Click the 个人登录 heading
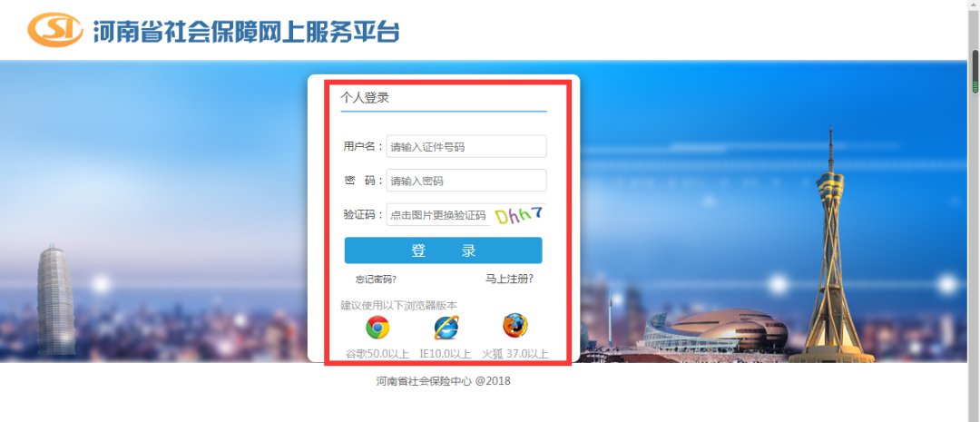The width and height of the screenshot is (980, 422). [365, 97]
